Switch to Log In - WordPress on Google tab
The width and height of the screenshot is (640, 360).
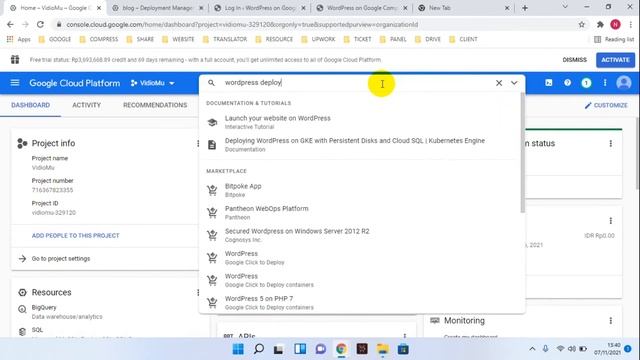pyautogui.click(x=260, y=8)
